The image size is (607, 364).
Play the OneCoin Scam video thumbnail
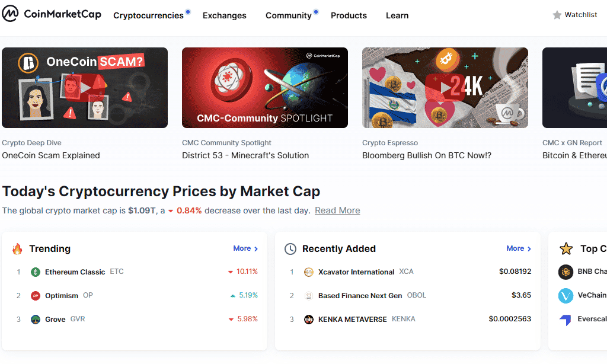(85, 88)
